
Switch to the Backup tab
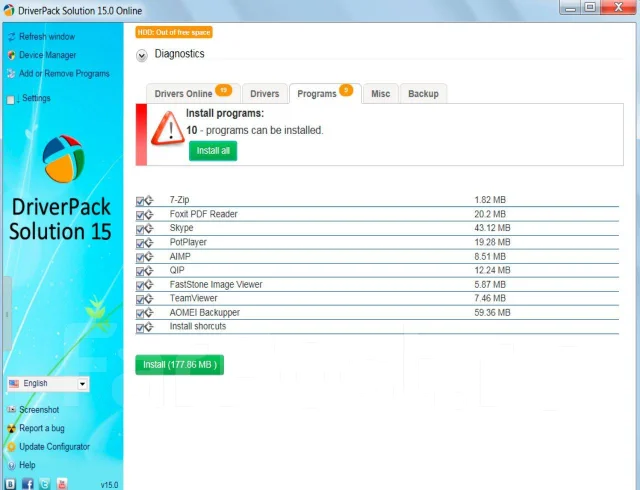point(423,94)
